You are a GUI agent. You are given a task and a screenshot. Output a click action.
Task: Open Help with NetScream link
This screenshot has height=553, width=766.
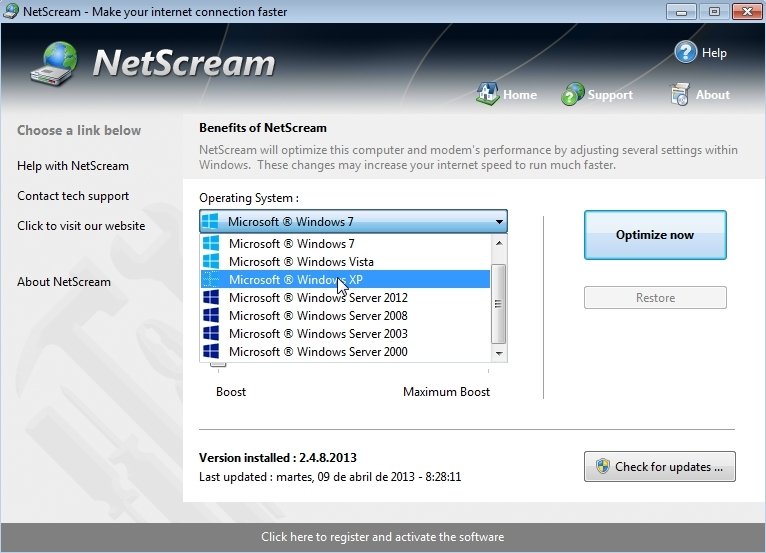point(73,166)
